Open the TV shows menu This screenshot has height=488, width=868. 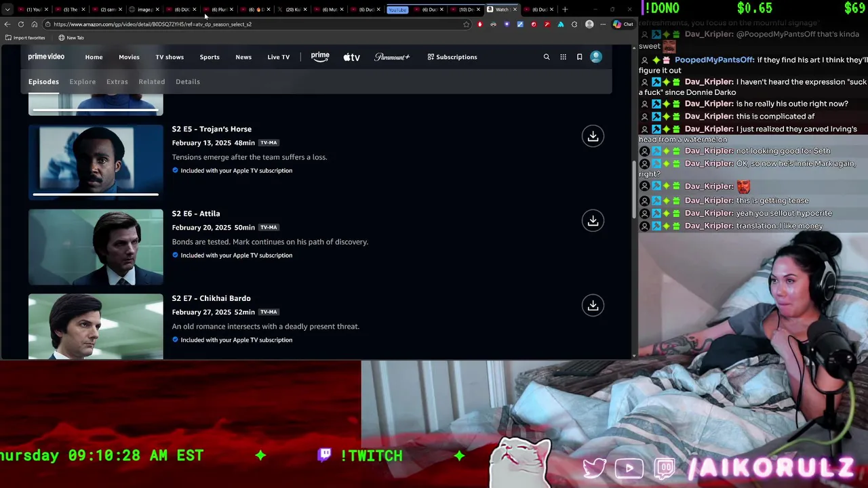point(170,57)
